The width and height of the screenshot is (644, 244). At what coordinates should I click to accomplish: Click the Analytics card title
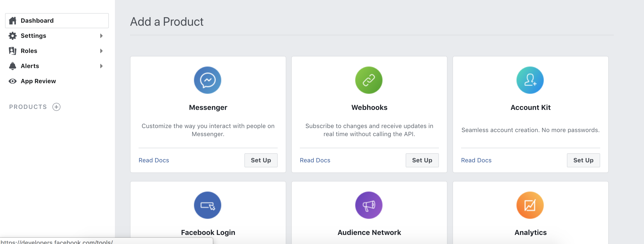(x=531, y=233)
